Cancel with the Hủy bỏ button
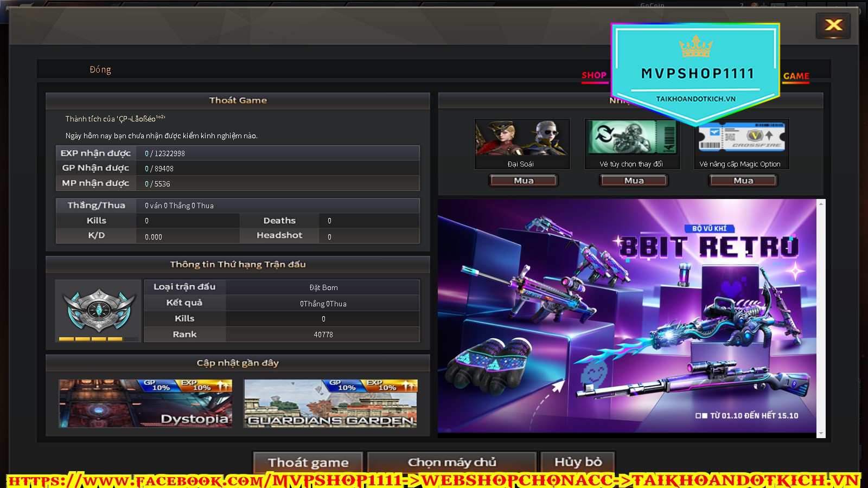The image size is (868, 488). [x=578, y=462]
